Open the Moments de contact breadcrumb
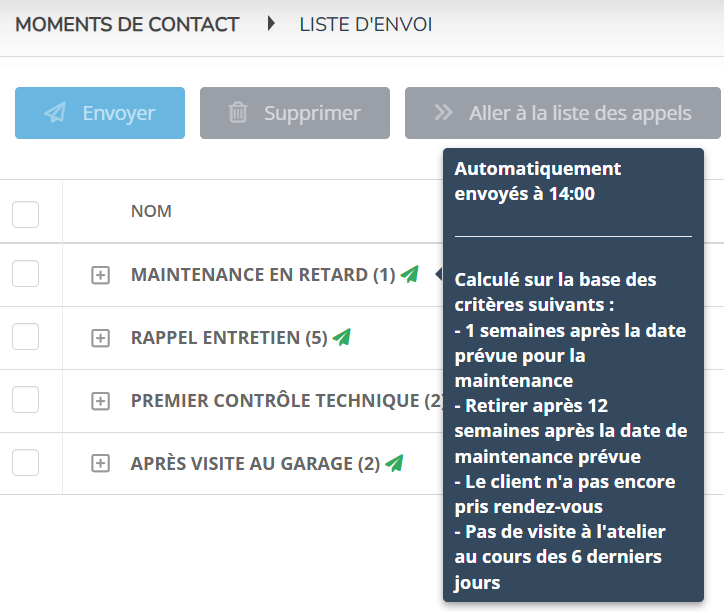Viewport: 724px width, 613px height. click(127, 24)
